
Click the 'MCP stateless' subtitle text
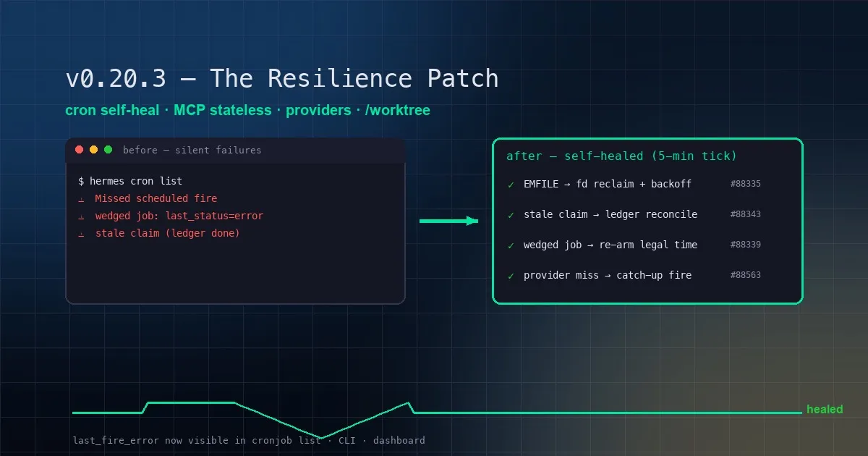point(223,111)
